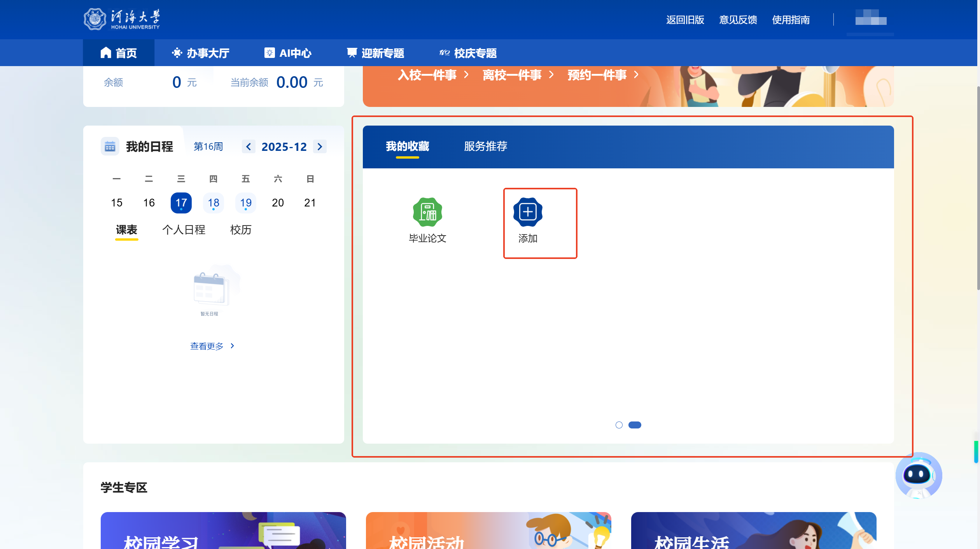Viewport: 980px width, 549px height.
Task: Open the 校园学习 banner card
Action: click(223, 531)
